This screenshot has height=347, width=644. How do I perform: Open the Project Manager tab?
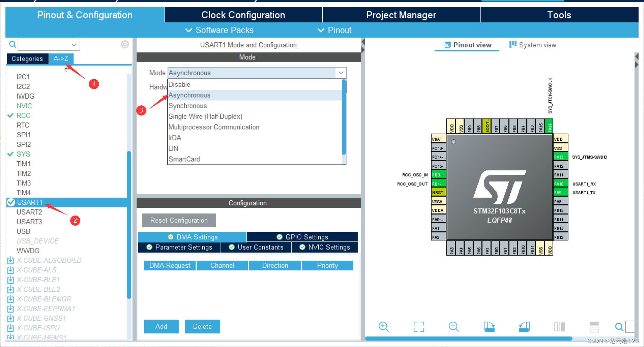401,15
